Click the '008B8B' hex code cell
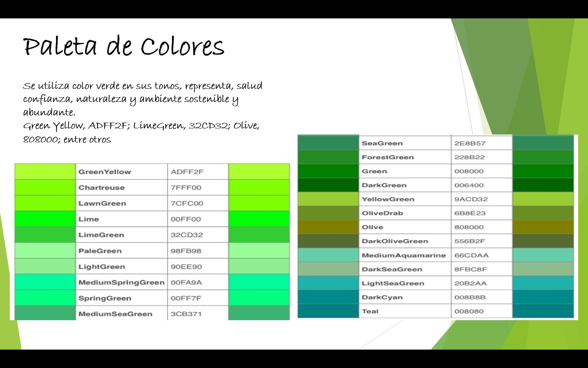The width and height of the screenshot is (588, 368). coord(482,297)
